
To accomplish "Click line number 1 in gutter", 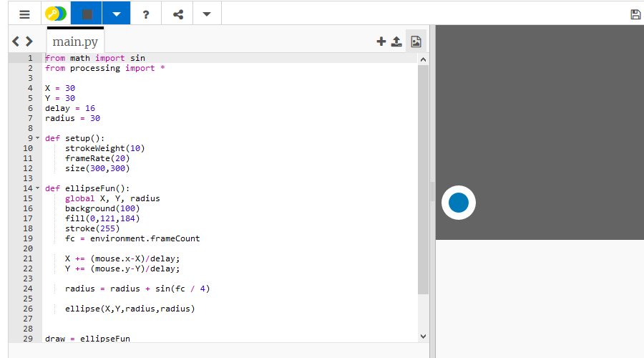I will tap(30, 58).
